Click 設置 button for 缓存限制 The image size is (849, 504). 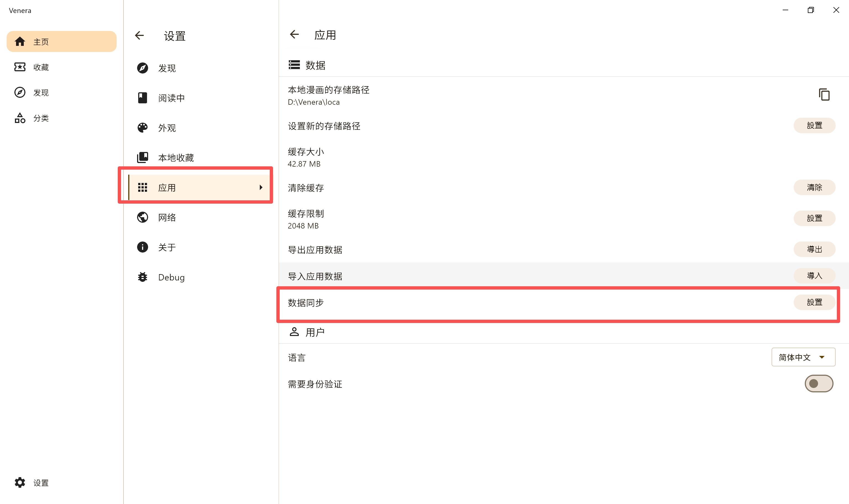point(814,218)
